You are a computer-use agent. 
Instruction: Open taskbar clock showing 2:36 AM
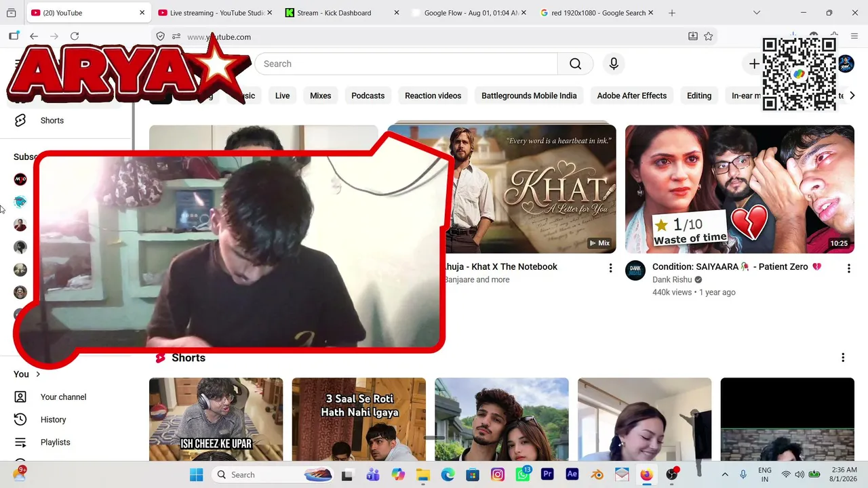(844, 474)
